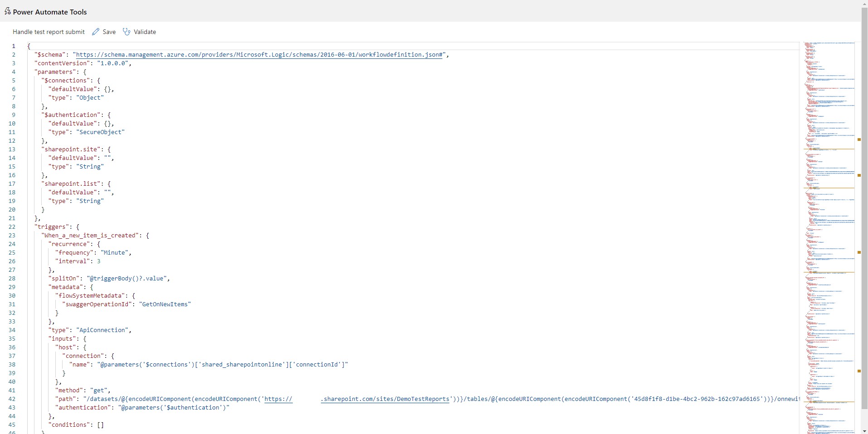Validate the flow definition
868x434 pixels.
tap(139, 32)
